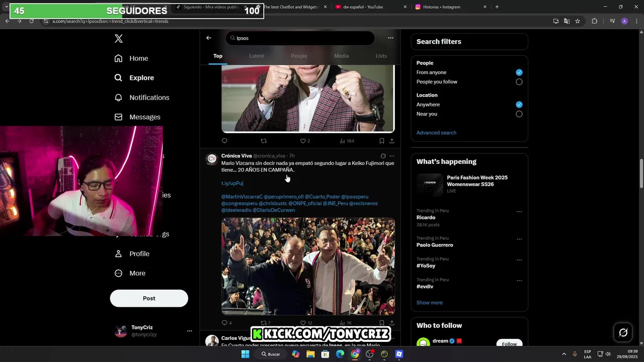Screen dimensions: 644x362
Task: Go back with search page arrow
Action: click(x=209, y=38)
